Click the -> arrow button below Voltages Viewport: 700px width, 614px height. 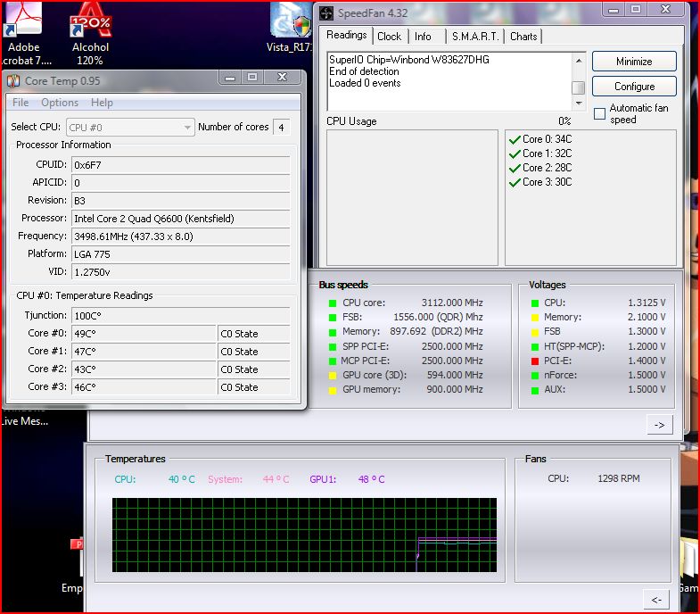click(x=659, y=425)
